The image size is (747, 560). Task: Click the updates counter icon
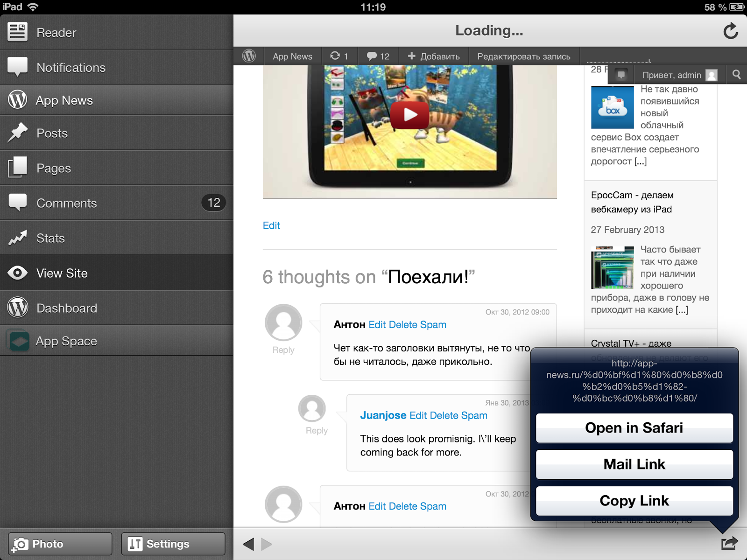[x=339, y=56]
